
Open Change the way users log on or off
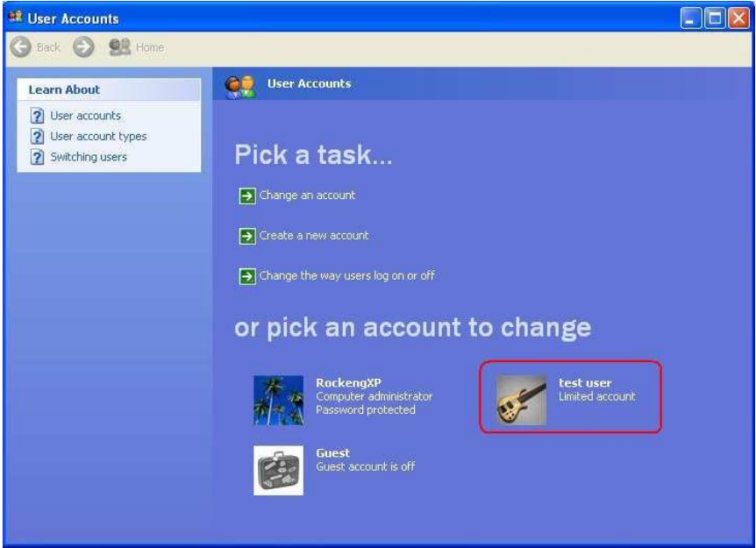point(347,275)
